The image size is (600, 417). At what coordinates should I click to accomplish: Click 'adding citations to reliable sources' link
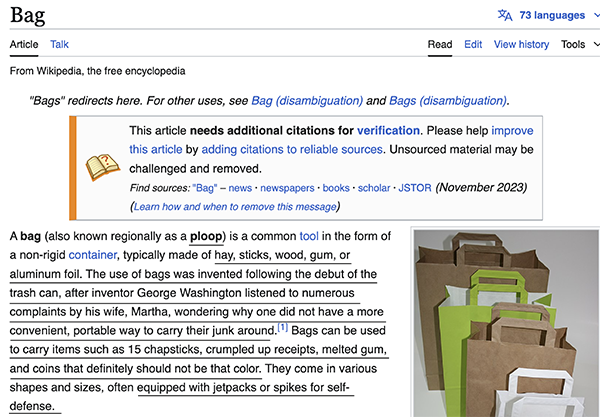click(292, 149)
